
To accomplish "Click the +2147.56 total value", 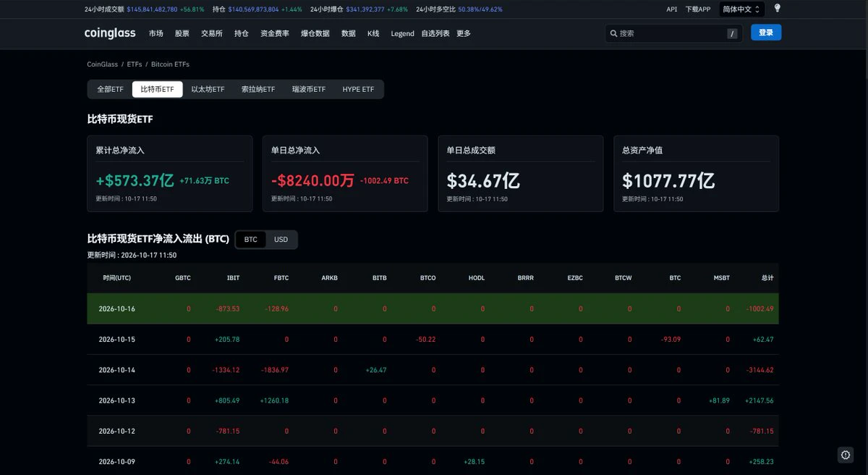I will 759,400.
